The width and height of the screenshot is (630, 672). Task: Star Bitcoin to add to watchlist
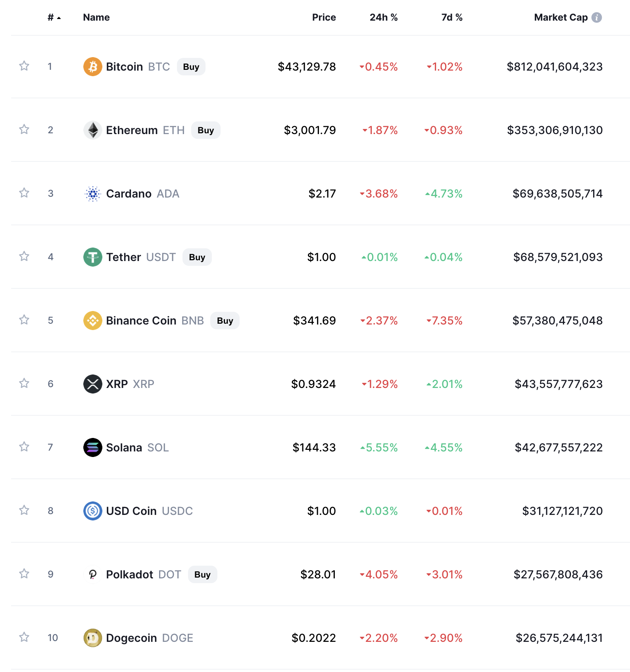pyautogui.click(x=24, y=66)
